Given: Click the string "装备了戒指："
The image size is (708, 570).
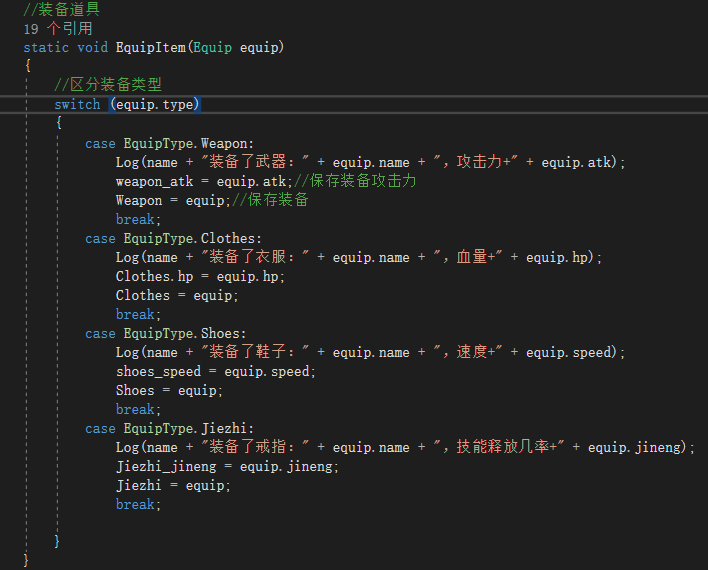Looking at the screenshot, I should click(x=255, y=447).
